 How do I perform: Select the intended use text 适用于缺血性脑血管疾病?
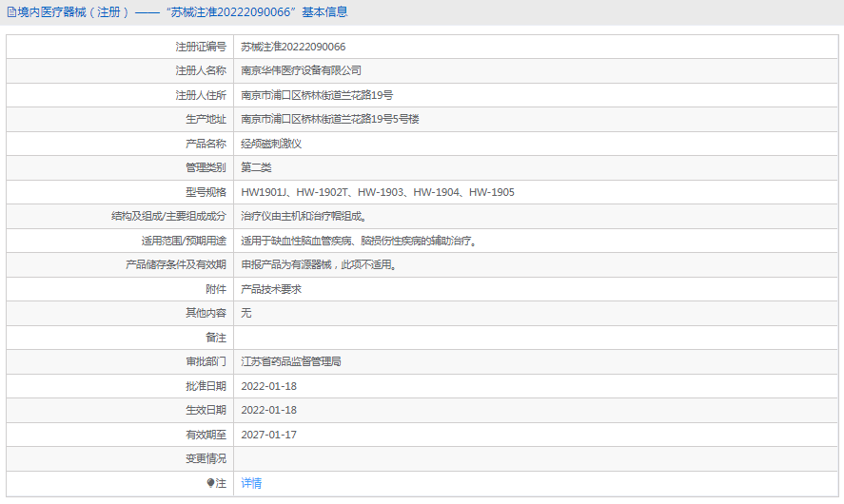coord(359,241)
